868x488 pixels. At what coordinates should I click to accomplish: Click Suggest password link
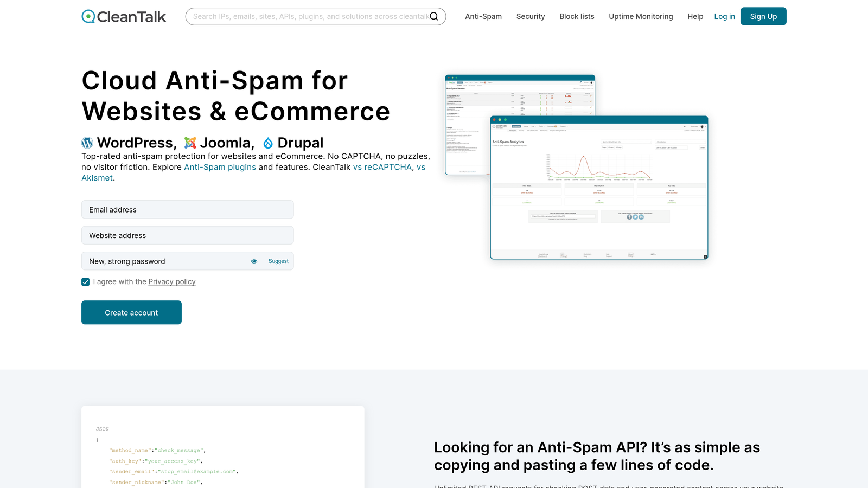[278, 261]
